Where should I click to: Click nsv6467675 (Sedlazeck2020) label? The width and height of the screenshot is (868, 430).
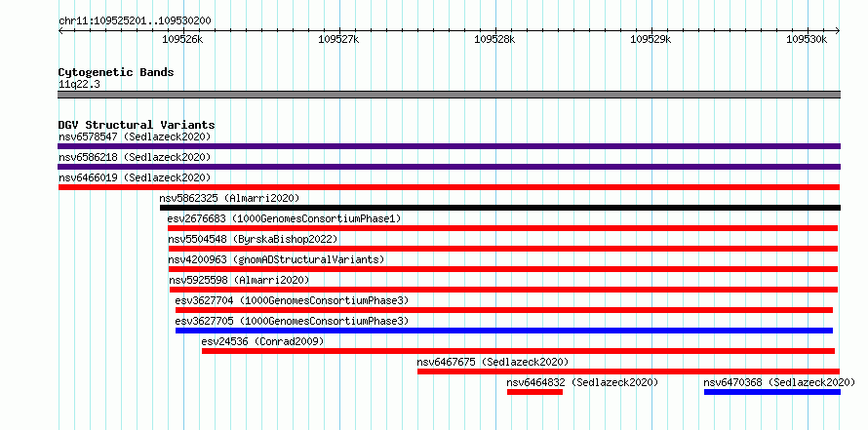[493, 362]
